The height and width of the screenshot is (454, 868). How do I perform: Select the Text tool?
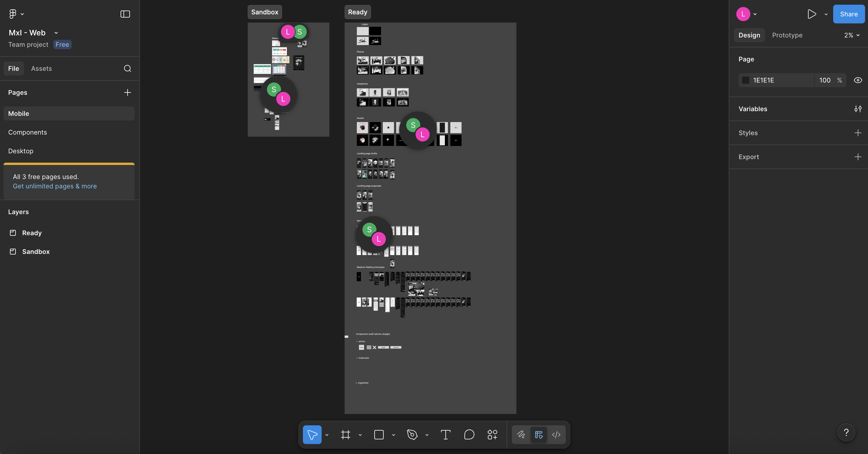click(445, 435)
